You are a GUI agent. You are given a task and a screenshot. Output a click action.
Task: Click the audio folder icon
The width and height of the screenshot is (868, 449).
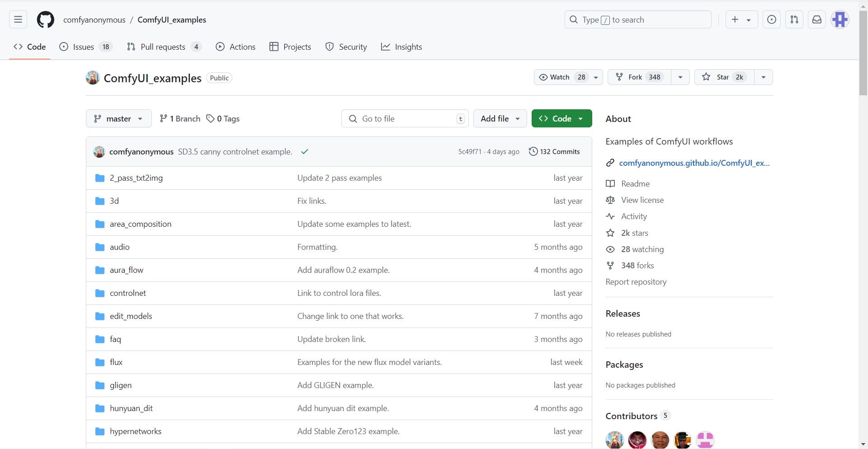pyautogui.click(x=100, y=247)
